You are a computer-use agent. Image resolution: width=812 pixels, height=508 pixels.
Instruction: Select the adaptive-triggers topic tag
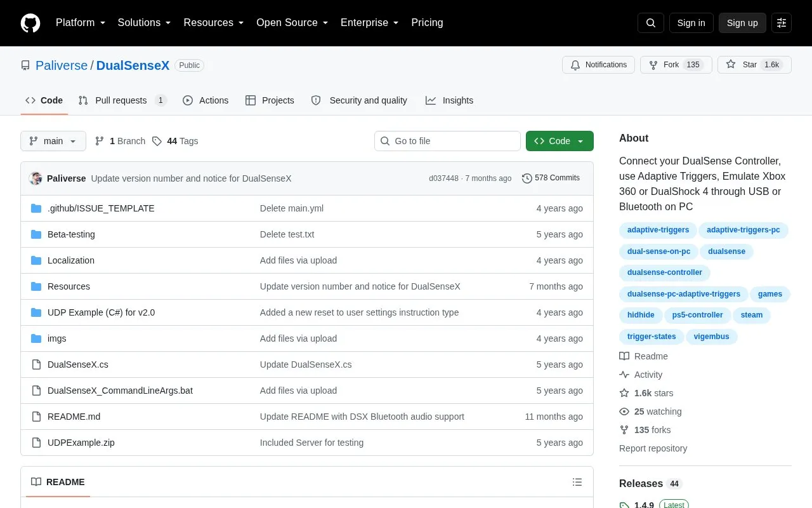[658, 230]
